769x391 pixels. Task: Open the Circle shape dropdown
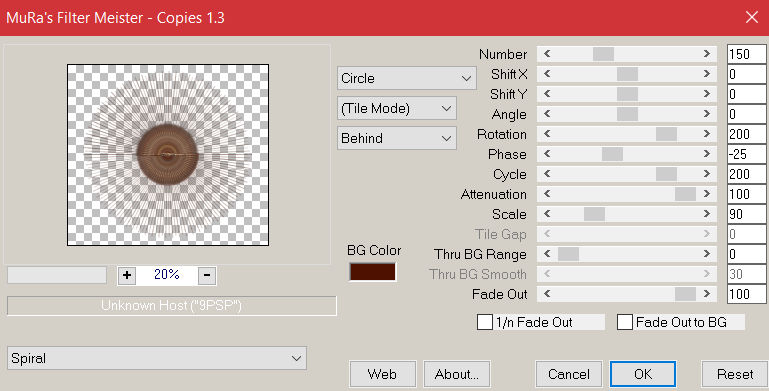click(407, 78)
